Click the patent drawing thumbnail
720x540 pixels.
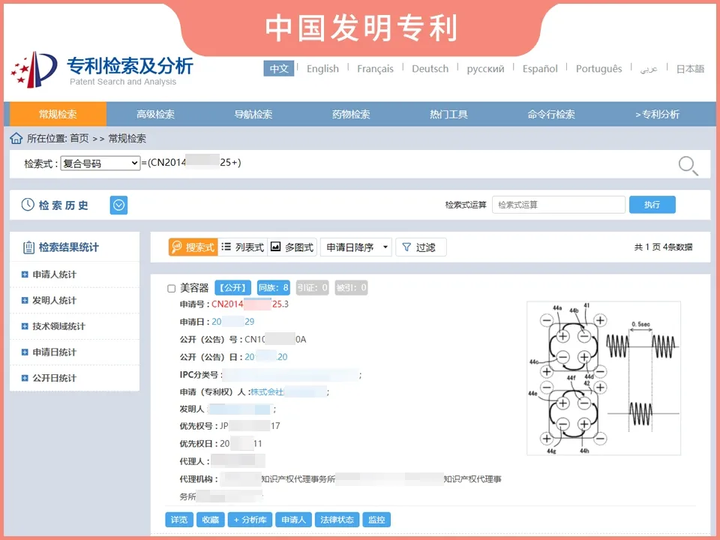coord(604,380)
